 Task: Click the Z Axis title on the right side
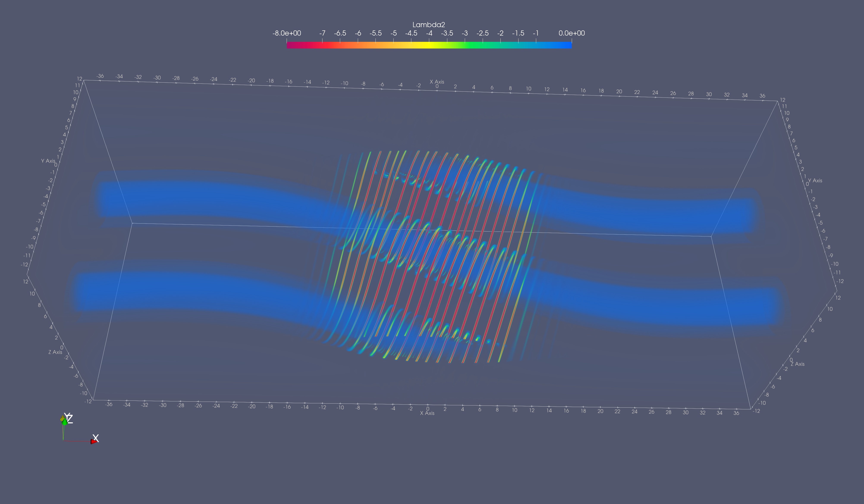(798, 364)
